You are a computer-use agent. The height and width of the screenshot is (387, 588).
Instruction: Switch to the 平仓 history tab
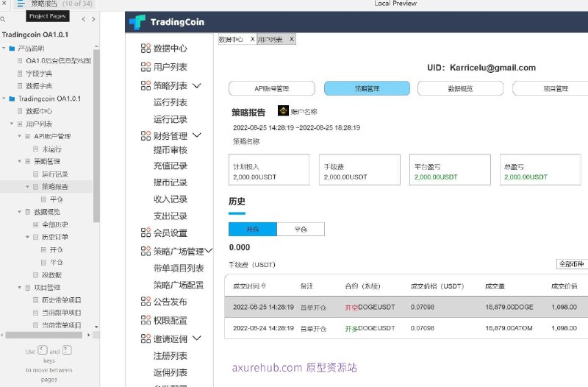tap(301, 229)
